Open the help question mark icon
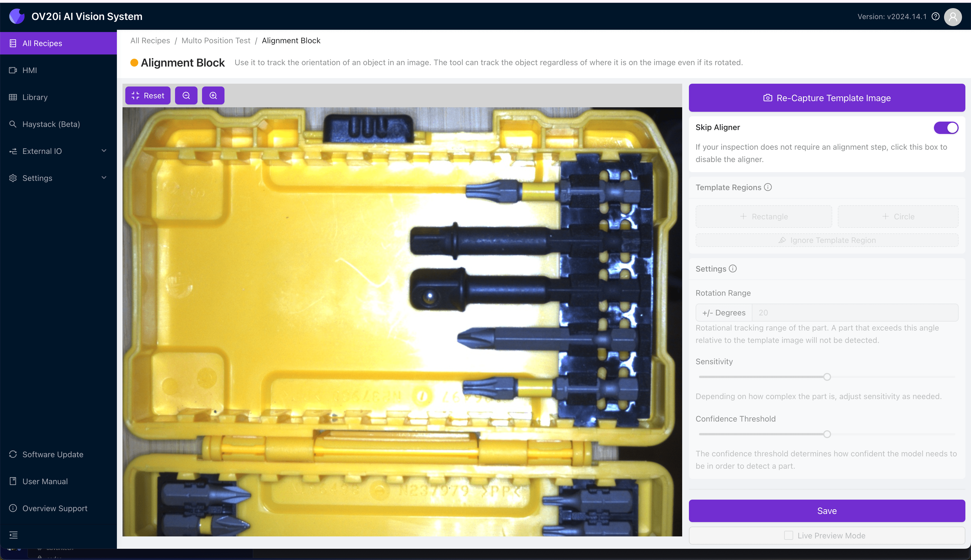Viewport: 971px width, 560px height. point(936,16)
